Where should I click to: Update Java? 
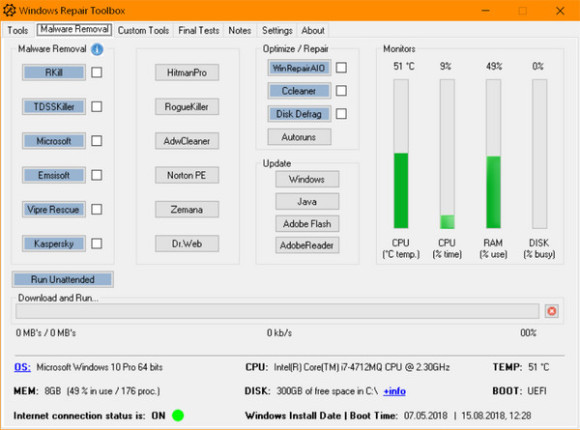[x=307, y=201]
